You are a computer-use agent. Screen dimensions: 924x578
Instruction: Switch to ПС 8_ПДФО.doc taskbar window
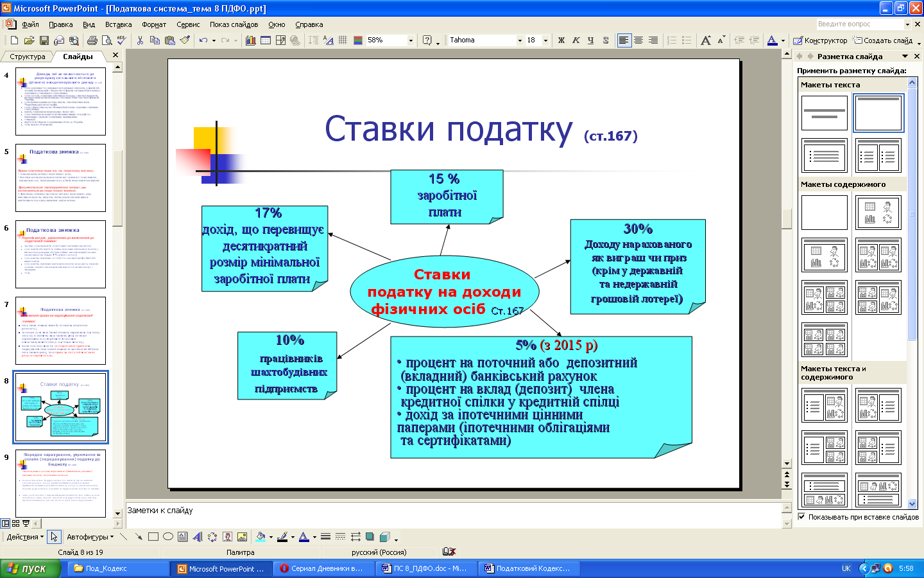tap(427, 568)
